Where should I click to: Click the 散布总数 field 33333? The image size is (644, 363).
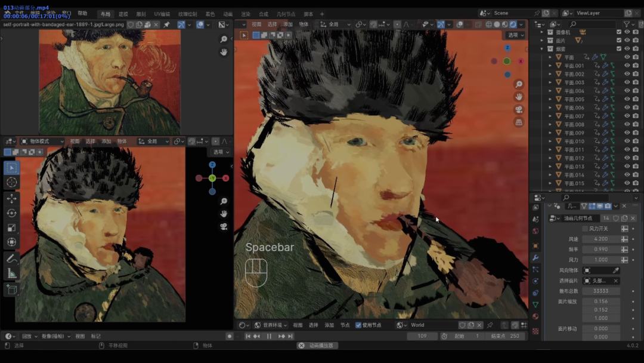pyautogui.click(x=601, y=291)
